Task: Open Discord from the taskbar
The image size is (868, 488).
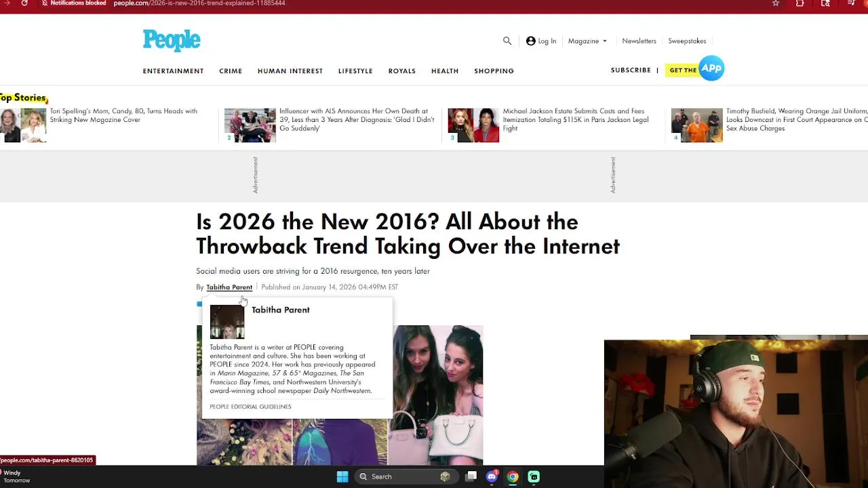Action: (492, 476)
